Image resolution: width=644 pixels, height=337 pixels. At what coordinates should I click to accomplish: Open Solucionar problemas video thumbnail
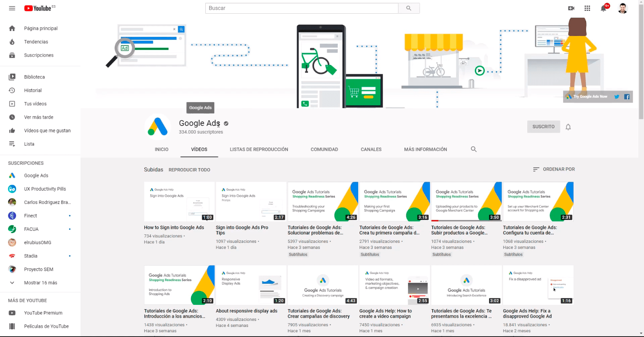click(323, 201)
